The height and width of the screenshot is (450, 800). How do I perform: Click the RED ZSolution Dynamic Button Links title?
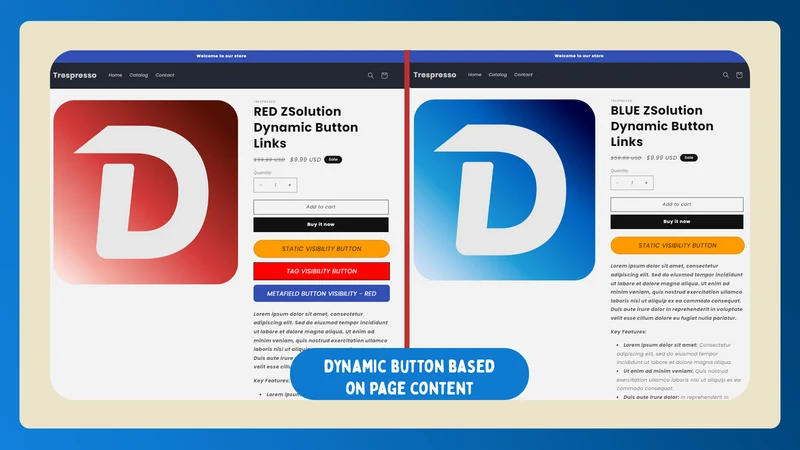click(x=306, y=127)
